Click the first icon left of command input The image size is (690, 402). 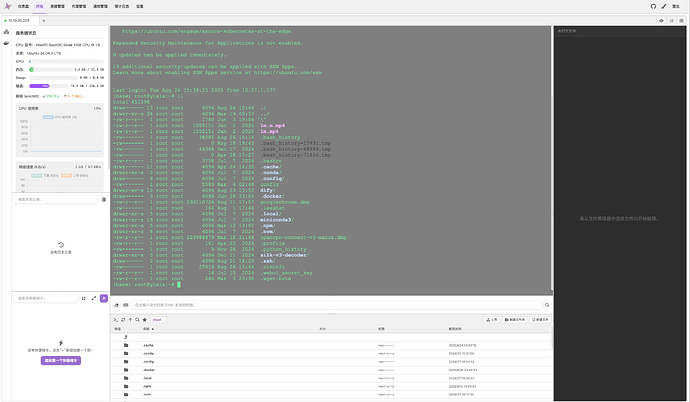click(x=117, y=305)
